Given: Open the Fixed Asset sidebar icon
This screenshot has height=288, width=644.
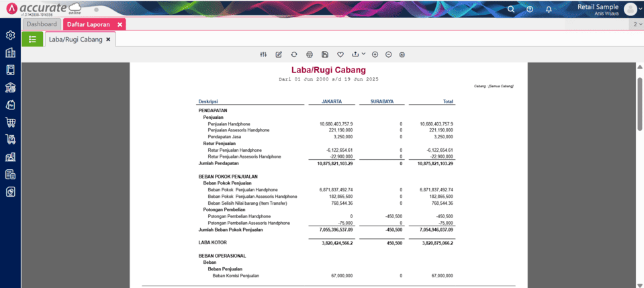Looking at the screenshot, I should pyautogui.click(x=10, y=157).
